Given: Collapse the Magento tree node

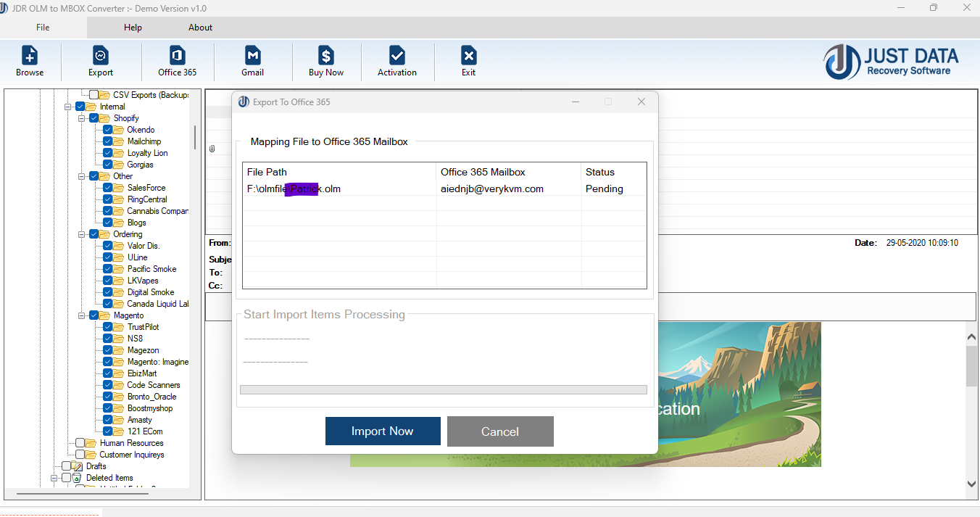Looking at the screenshot, I should tap(82, 315).
